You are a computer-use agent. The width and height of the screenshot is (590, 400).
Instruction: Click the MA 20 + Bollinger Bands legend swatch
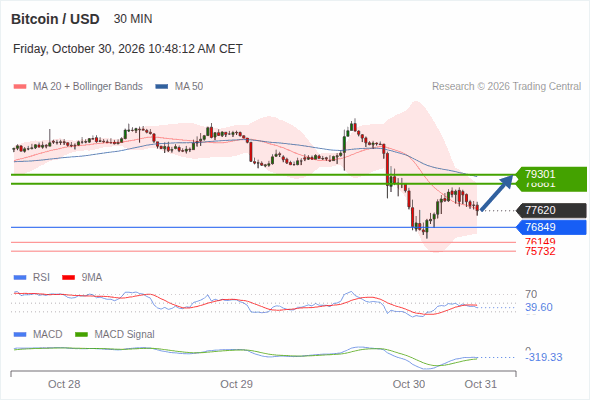click(20, 87)
